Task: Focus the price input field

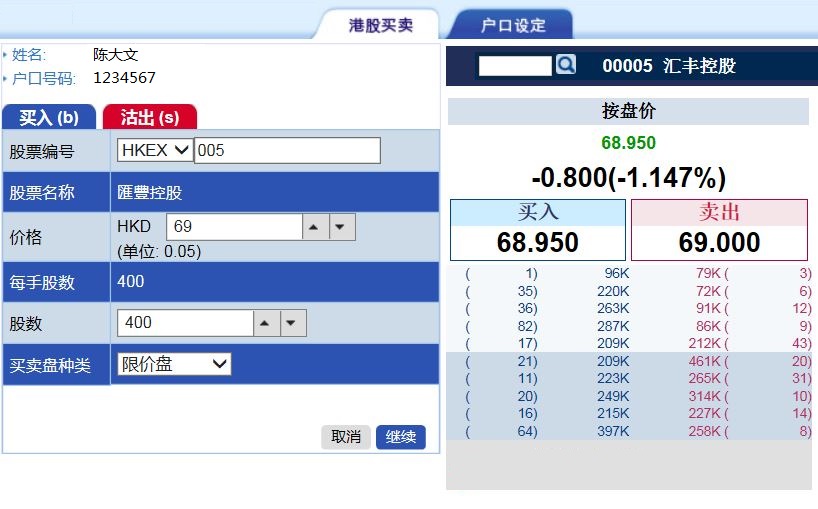Action: click(234, 227)
